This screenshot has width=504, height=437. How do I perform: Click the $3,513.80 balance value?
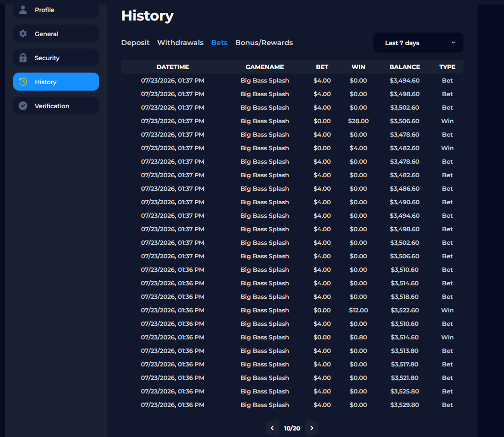405,351
